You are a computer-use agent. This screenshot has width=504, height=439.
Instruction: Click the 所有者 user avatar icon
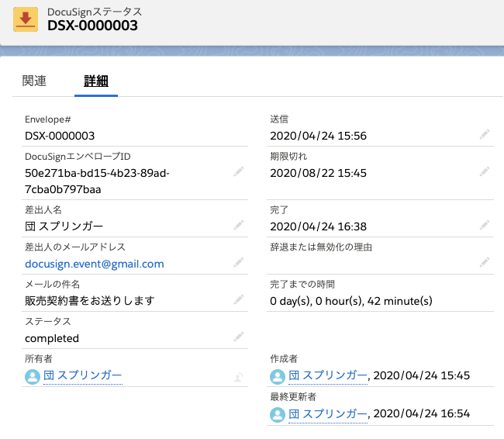[x=33, y=377]
